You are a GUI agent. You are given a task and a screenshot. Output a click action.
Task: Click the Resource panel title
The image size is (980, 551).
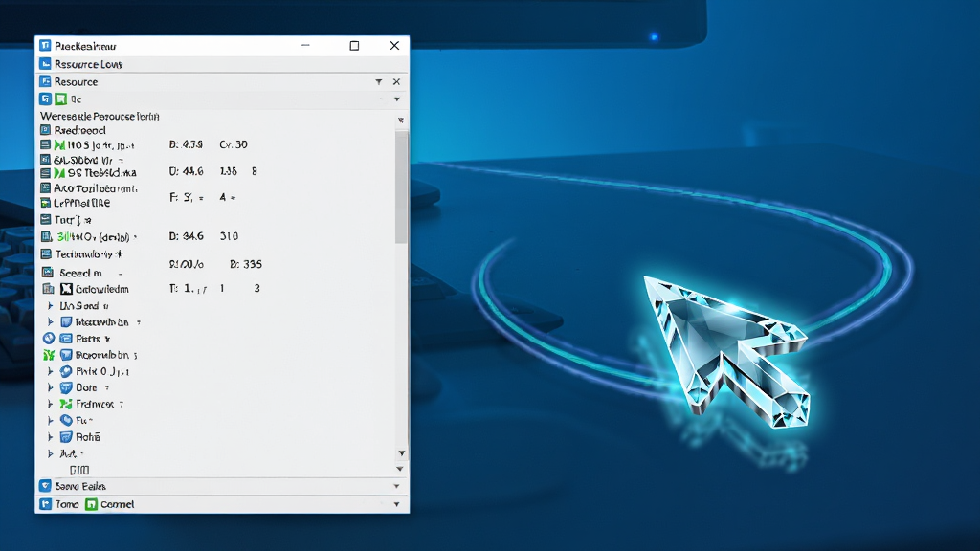(x=76, y=82)
